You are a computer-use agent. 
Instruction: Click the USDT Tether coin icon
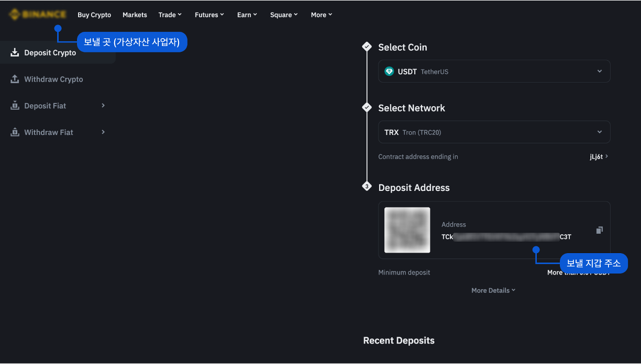coord(389,71)
